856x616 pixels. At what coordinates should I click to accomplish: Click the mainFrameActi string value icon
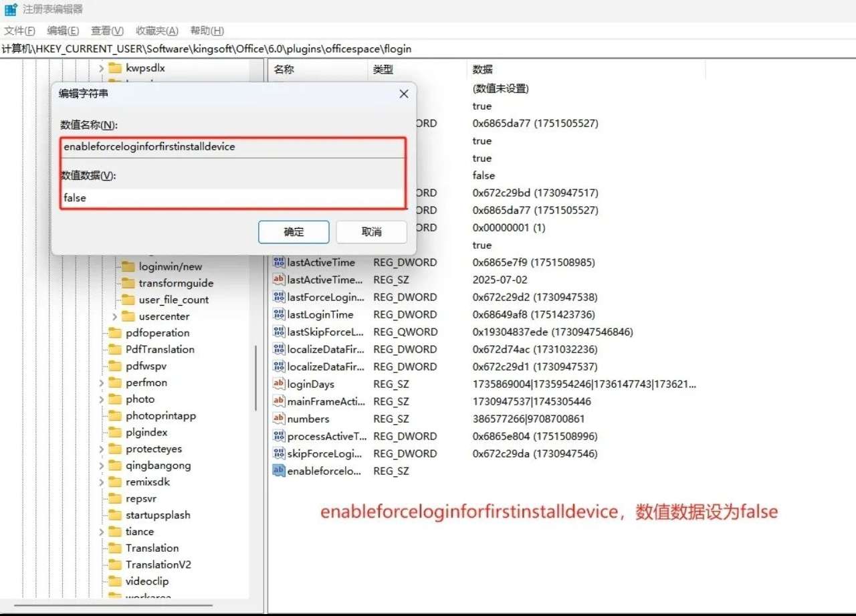(x=280, y=401)
